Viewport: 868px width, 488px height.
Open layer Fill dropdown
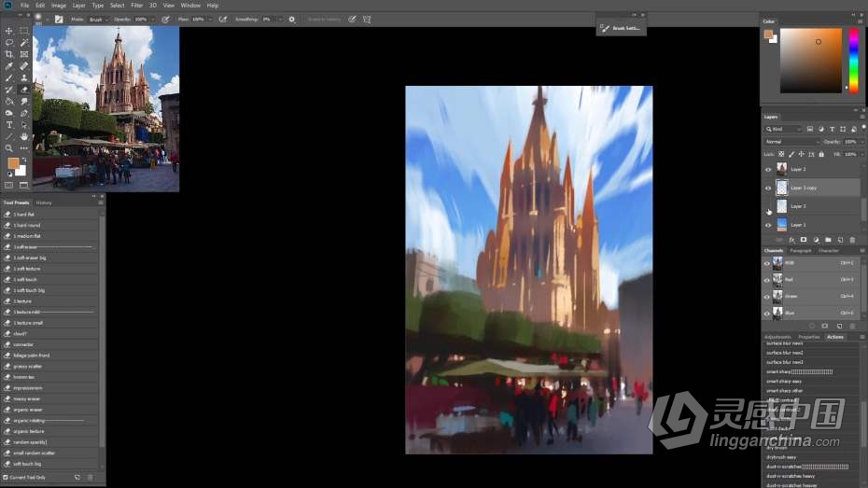point(861,154)
